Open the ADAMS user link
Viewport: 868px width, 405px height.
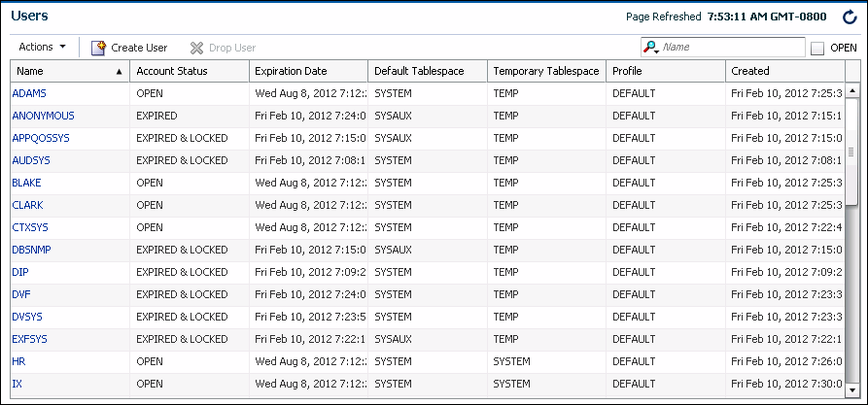coord(28,93)
